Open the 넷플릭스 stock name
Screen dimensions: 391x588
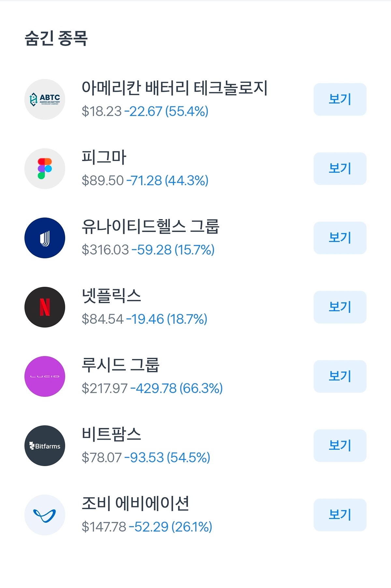[x=111, y=296]
